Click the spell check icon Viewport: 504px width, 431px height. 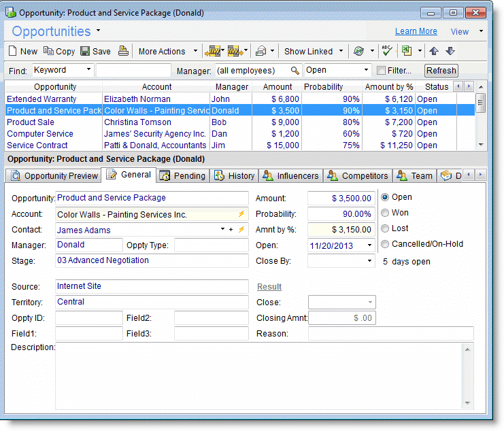(387, 51)
